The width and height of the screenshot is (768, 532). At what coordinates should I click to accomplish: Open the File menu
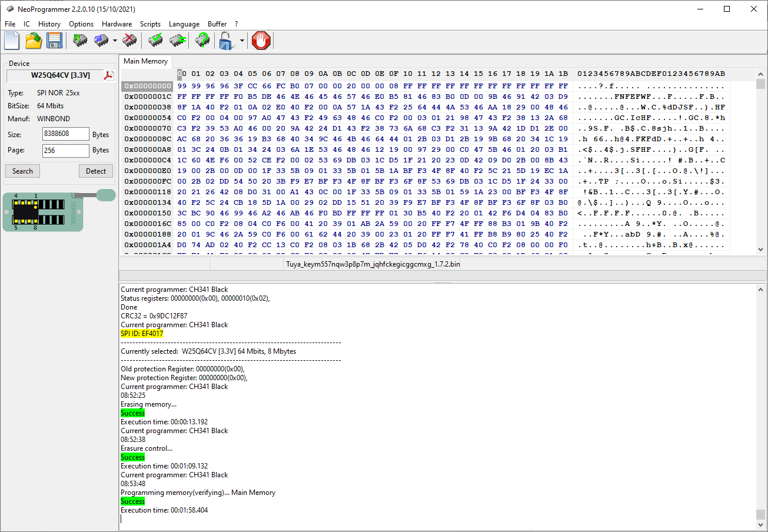(x=10, y=24)
